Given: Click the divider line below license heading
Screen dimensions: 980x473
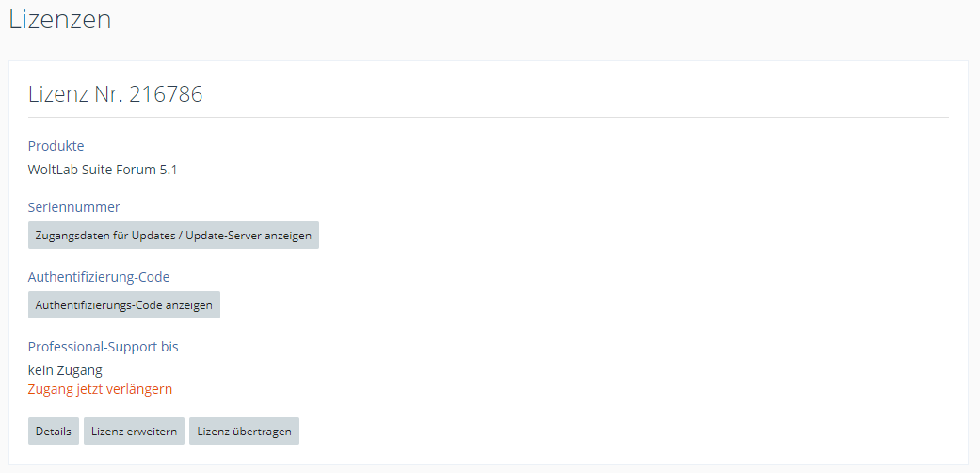Looking at the screenshot, I should (489, 118).
